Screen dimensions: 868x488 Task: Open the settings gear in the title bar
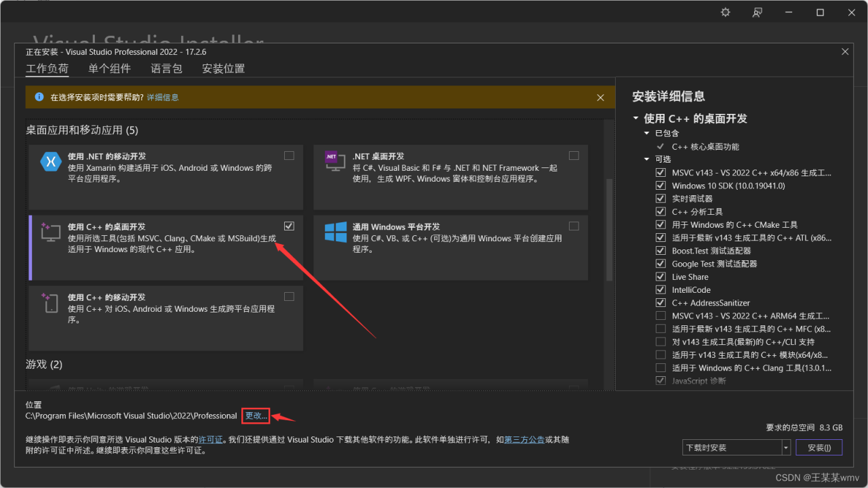click(x=725, y=12)
